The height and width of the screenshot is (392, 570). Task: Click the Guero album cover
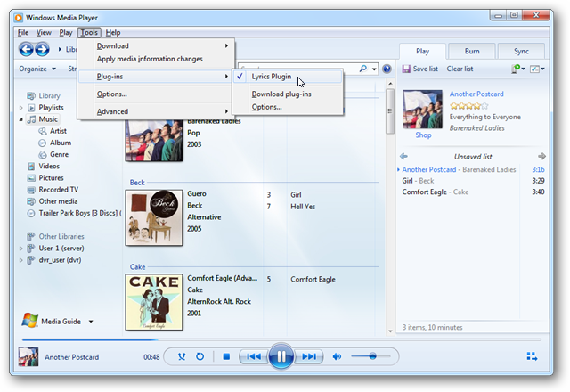pyautogui.click(x=154, y=217)
